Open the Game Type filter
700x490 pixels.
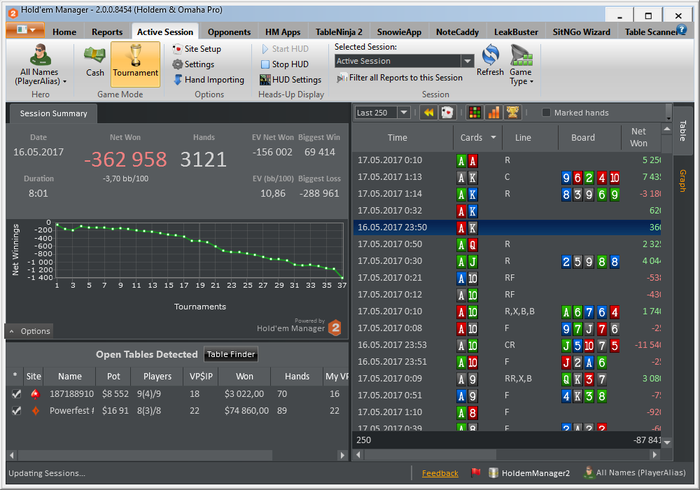point(521,65)
